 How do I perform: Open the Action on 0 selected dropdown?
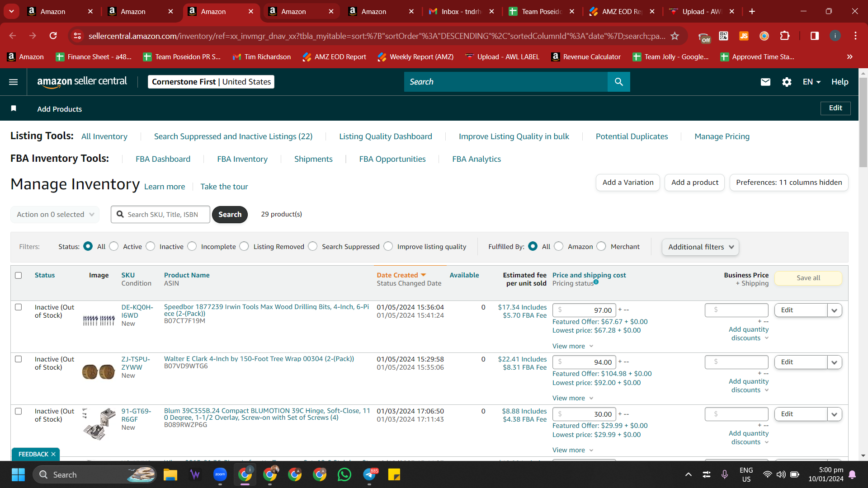click(55, 214)
